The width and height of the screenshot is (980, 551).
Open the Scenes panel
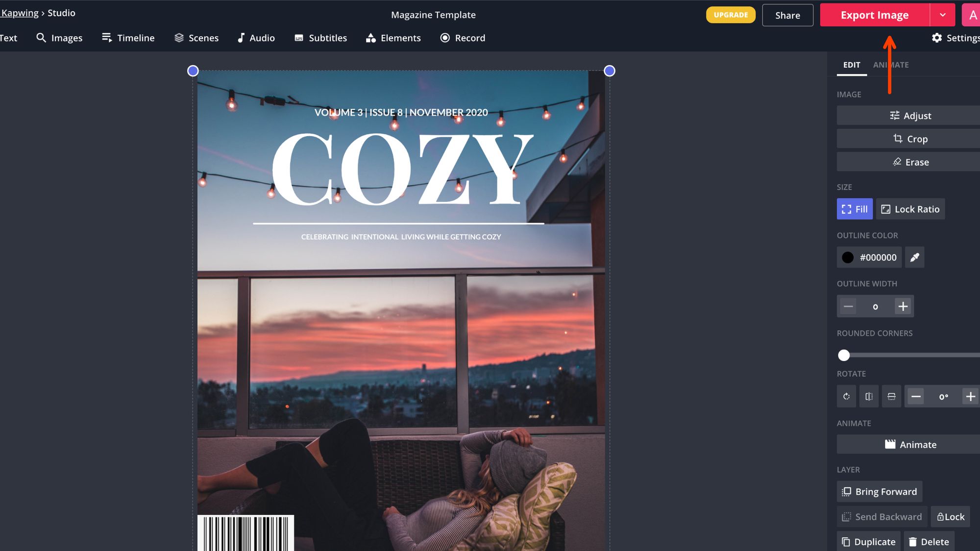tap(196, 38)
